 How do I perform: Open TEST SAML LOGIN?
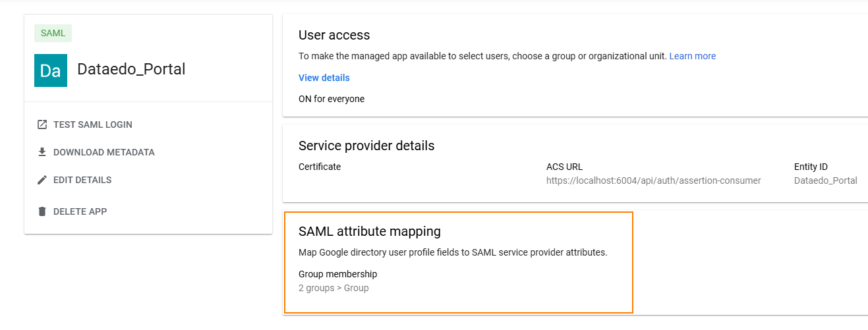click(93, 124)
